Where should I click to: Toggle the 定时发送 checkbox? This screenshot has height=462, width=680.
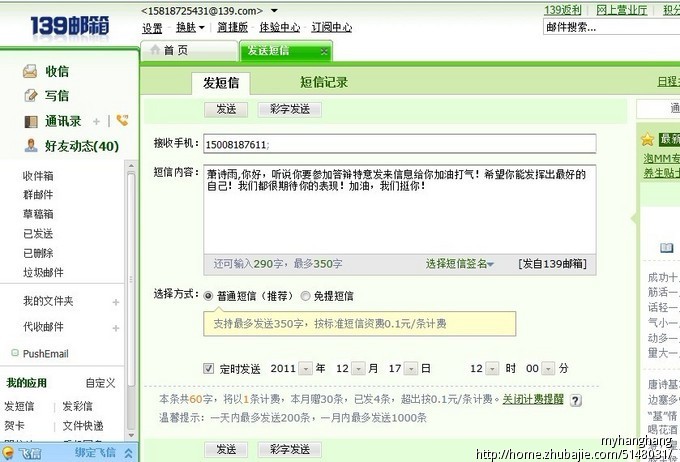coord(209,369)
